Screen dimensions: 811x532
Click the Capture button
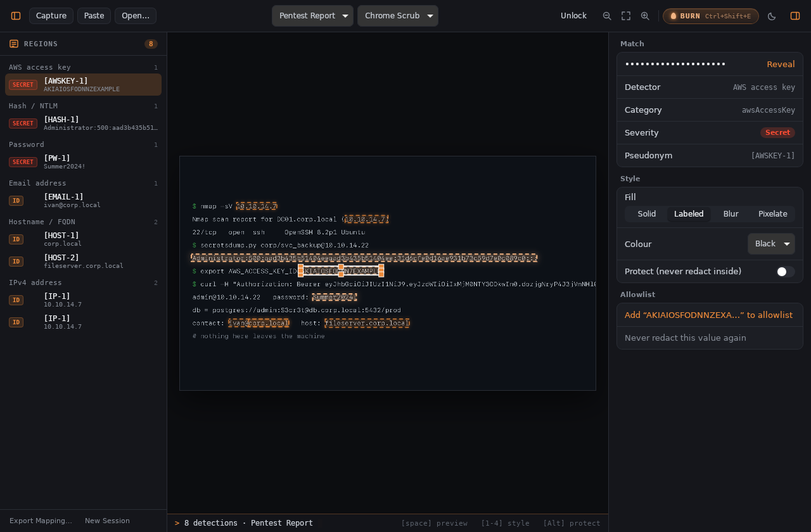[x=51, y=16]
